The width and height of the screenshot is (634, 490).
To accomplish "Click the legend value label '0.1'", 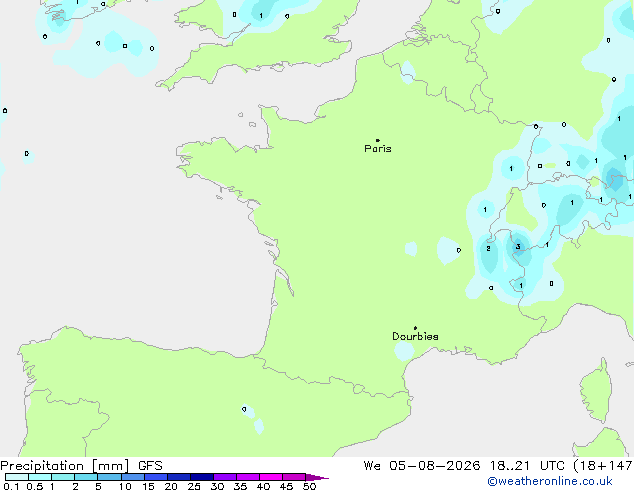I will pos(11,486).
